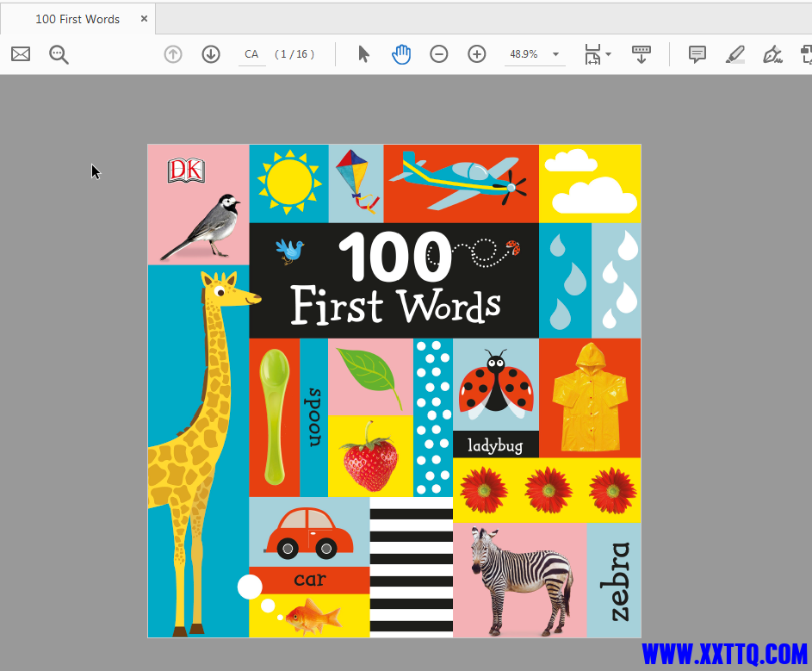Go to next page with down arrow
Screen dimensions: 812x671
[x=211, y=54]
